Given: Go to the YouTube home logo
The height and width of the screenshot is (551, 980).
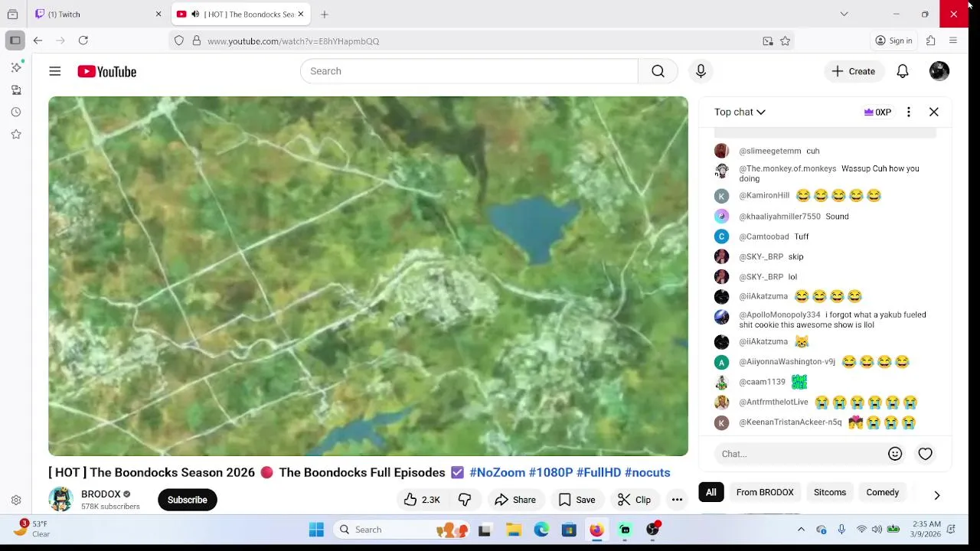Looking at the screenshot, I should point(106,71).
